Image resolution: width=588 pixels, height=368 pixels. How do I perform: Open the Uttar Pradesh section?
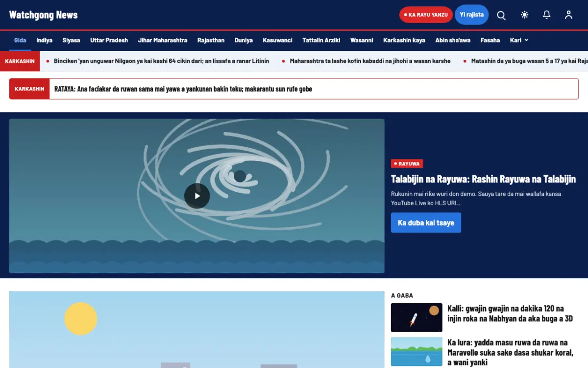click(x=109, y=40)
